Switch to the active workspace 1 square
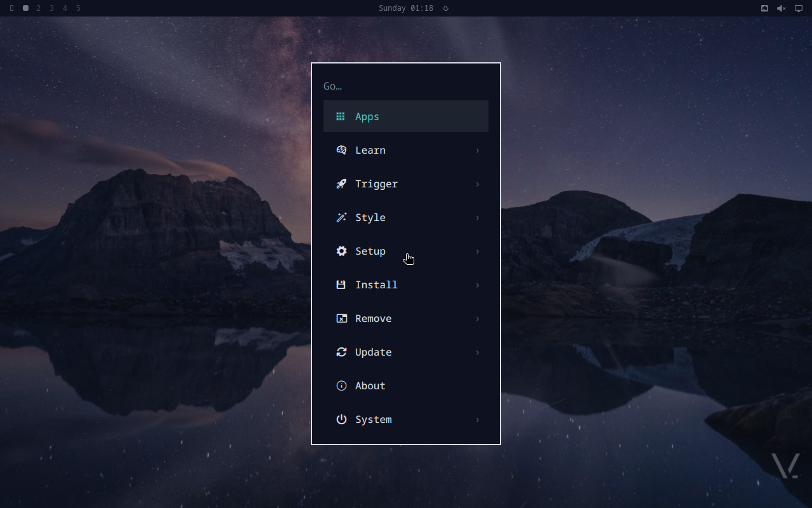 [x=25, y=8]
